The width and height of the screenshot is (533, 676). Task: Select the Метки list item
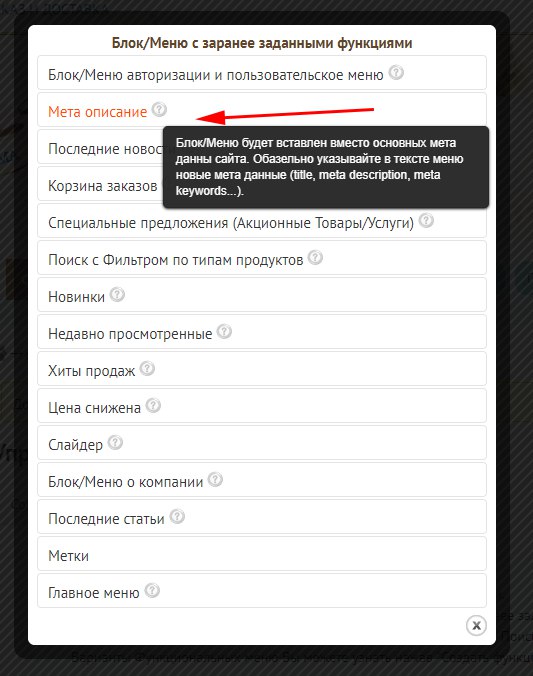262,554
